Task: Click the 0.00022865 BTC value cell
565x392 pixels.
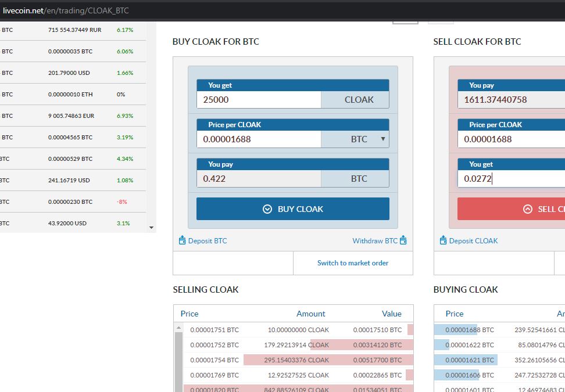Action: (377, 375)
